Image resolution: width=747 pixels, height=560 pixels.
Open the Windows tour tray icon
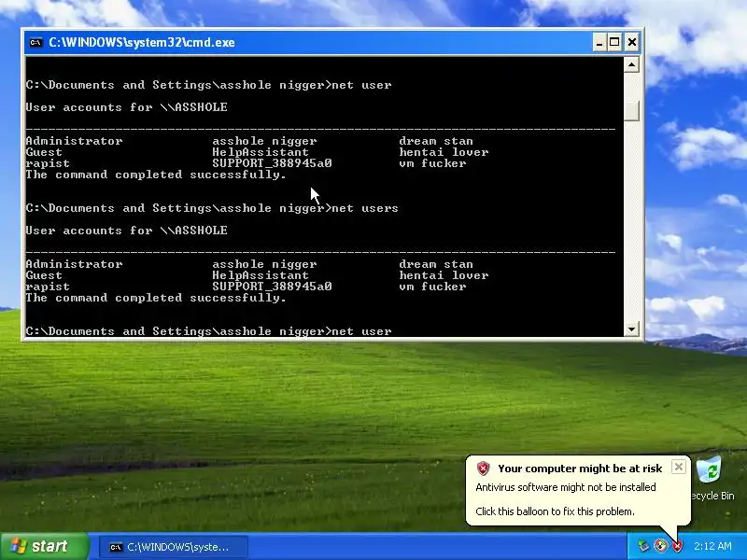click(x=660, y=546)
